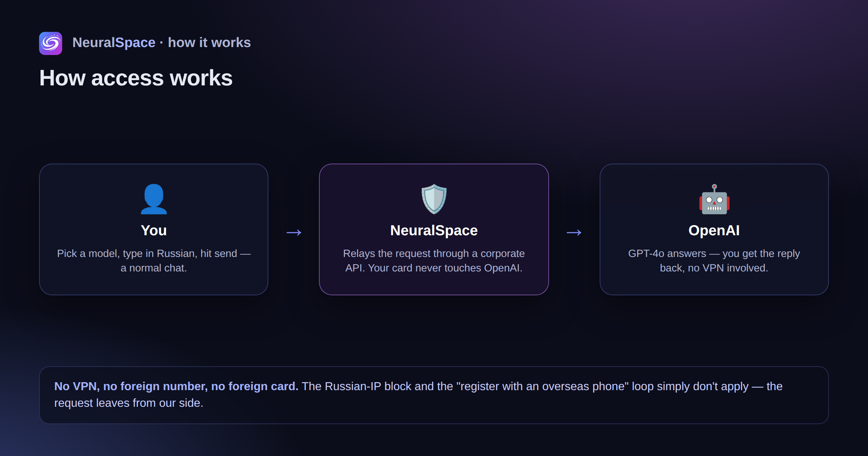The width and height of the screenshot is (868, 456).
Task: Click the text "GPT-4o answers — you get the reply"
Action: (x=714, y=253)
